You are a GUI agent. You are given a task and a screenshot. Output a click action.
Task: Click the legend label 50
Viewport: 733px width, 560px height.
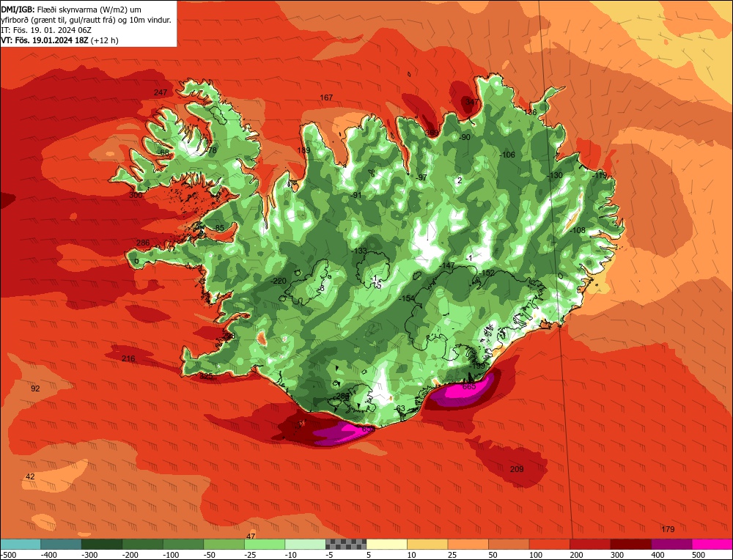tap(493, 555)
